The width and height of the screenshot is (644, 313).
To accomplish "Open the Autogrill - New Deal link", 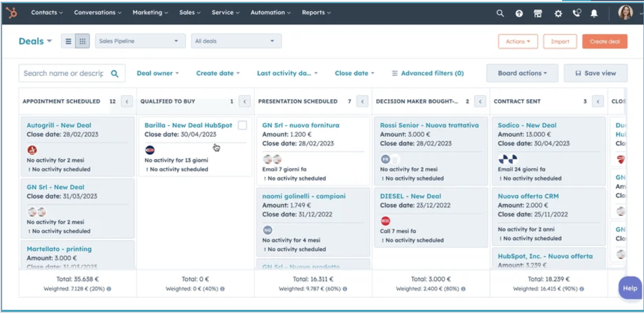I will pos(59,126).
